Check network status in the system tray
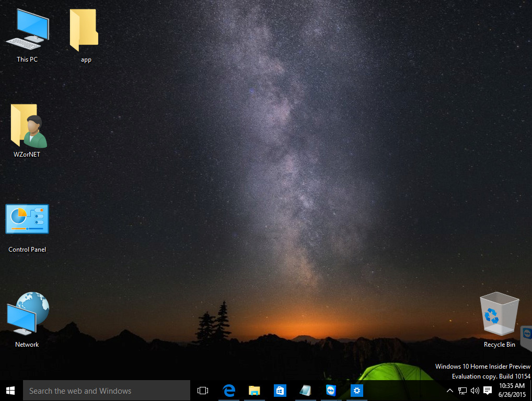The height and width of the screenshot is (401, 532). pyautogui.click(x=462, y=390)
